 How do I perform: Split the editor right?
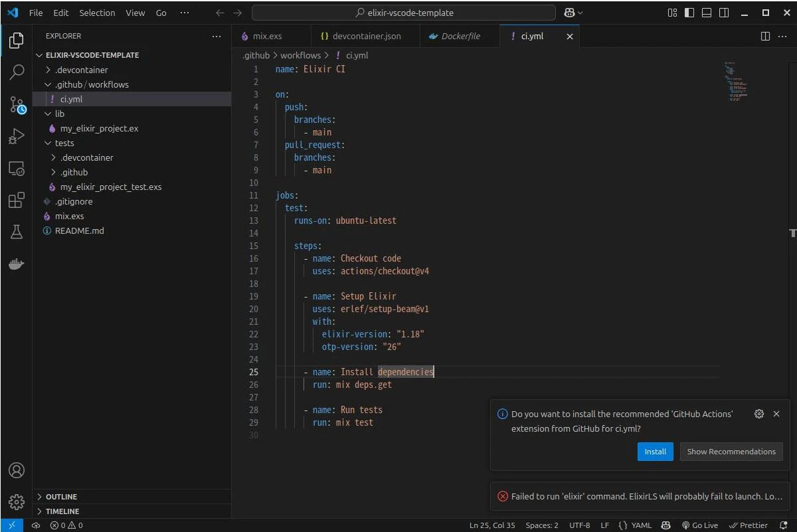(x=765, y=36)
